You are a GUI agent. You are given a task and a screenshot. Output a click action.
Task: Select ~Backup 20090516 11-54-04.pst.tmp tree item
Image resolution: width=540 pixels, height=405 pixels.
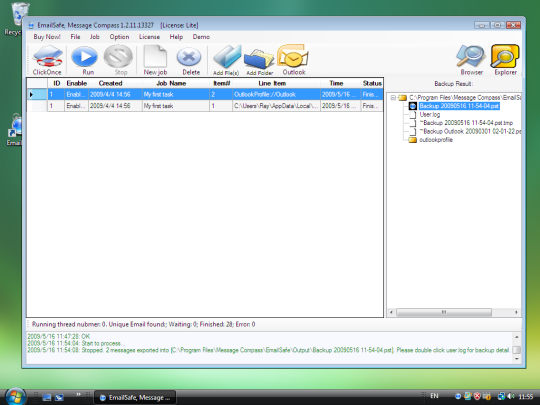click(x=466, y=123)
